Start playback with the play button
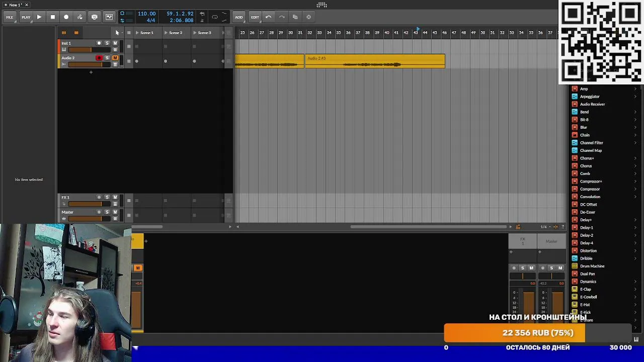 [x=39, y=17]
